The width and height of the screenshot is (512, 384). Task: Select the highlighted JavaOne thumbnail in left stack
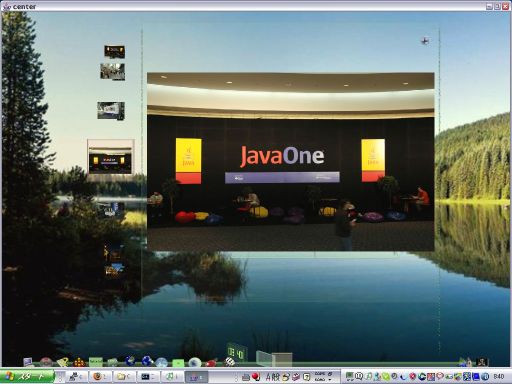[x=111, y=157]
